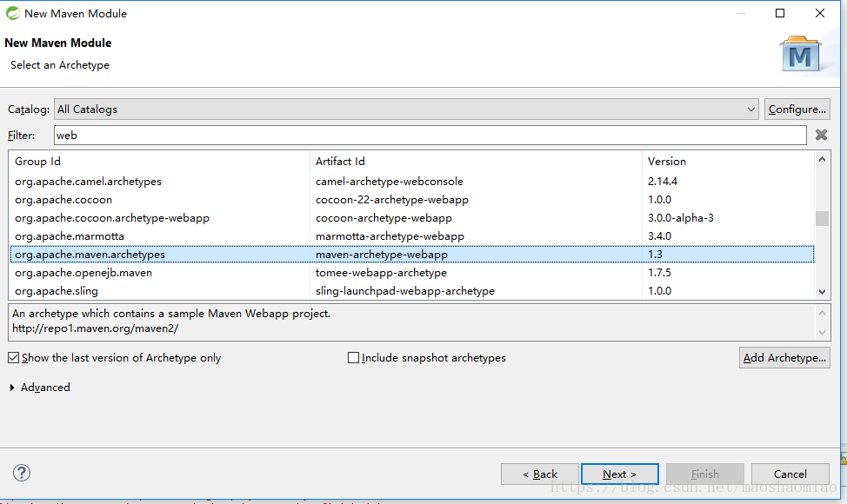Go to the previous page with Back
Image resolution: width=847 pixels, height=504 pixels.
(540, 474)
